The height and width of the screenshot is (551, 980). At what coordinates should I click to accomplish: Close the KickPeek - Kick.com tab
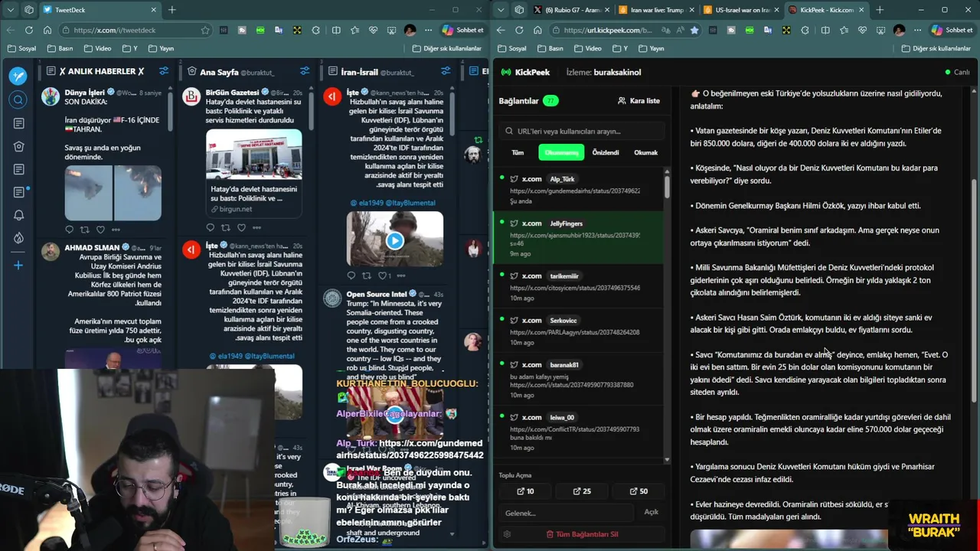click(x=861, y=10)
